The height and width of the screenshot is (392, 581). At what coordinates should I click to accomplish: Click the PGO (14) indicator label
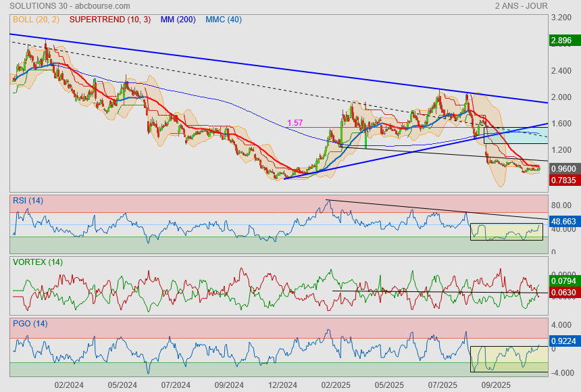coord(29,324)
